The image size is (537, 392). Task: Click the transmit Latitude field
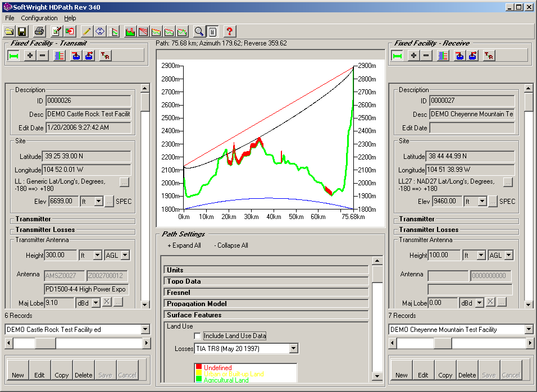pos(87,156)
